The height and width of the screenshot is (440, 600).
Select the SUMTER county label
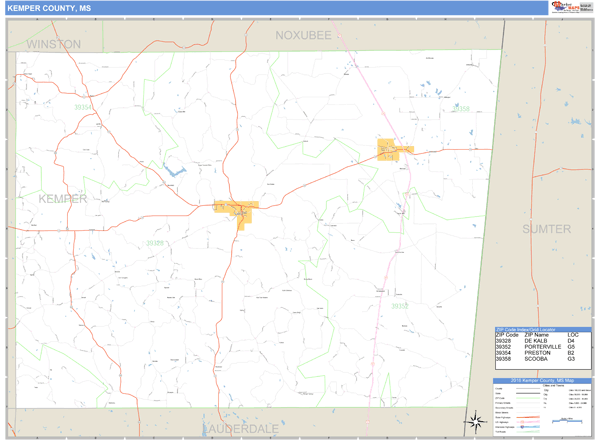click(546, 229)
